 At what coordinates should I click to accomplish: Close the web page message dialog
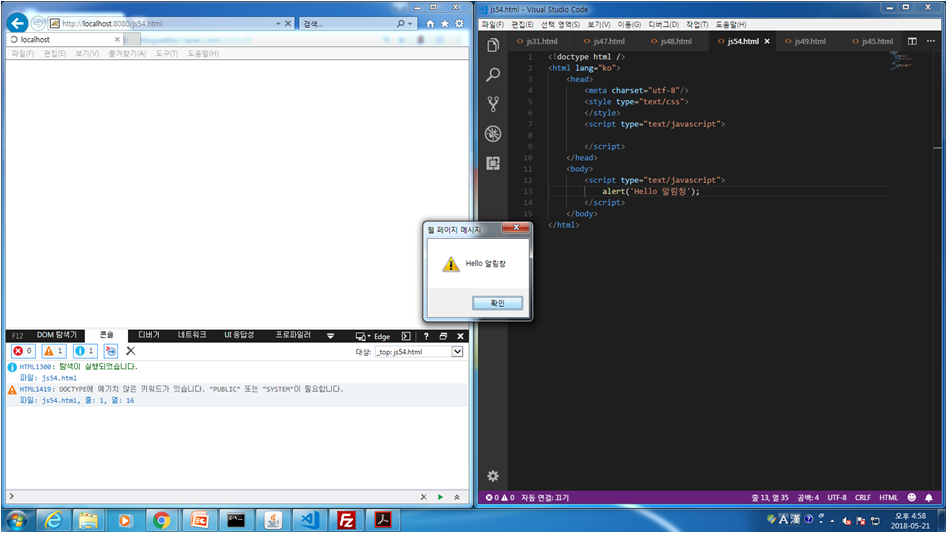pos(516,228)
